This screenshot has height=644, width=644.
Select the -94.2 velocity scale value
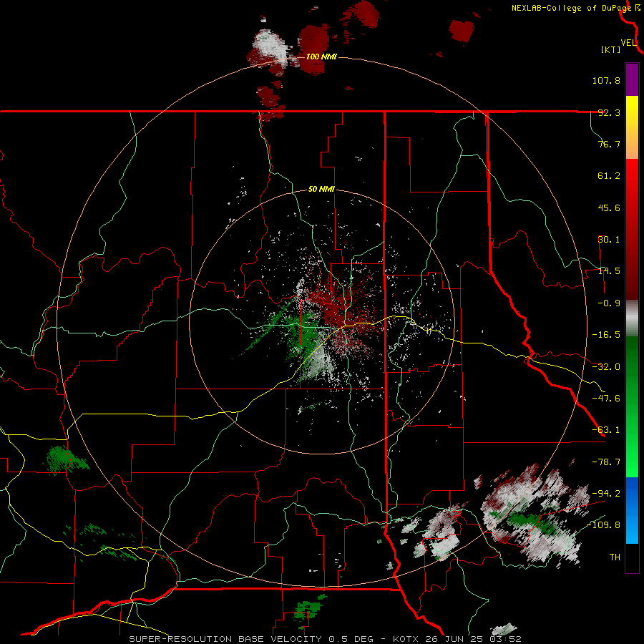[x=606, y=493]
